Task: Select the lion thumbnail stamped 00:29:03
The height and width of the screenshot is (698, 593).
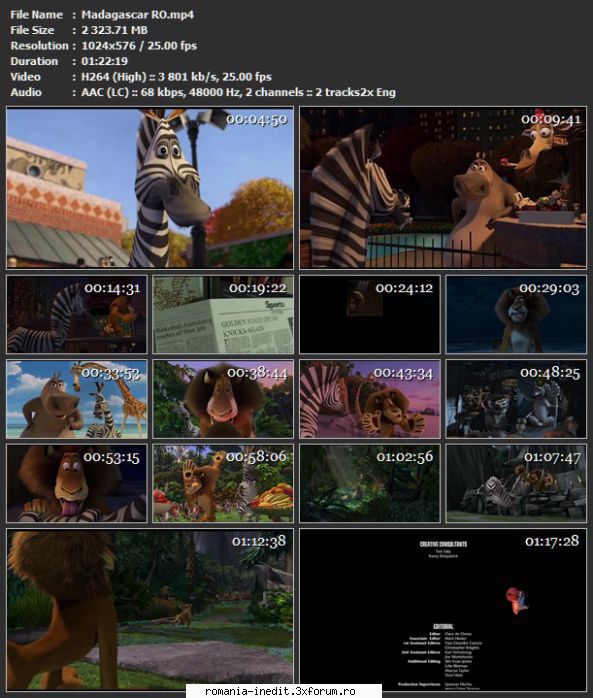Action: pyautogui.click(x=516, y=314)
